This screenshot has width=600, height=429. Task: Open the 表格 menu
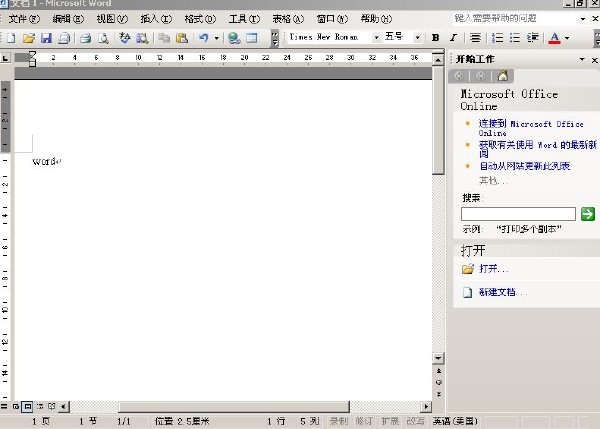(288, 19)
